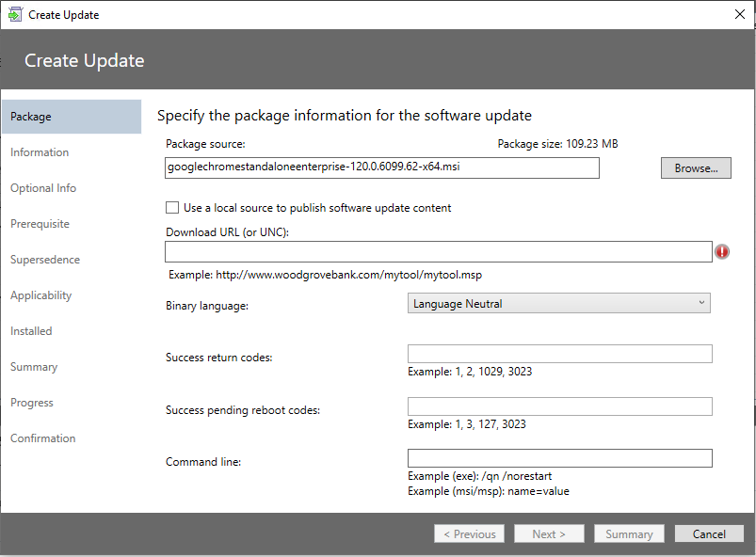
Task: Click the Success pending reboot codes field
Action: click(560, 406)
